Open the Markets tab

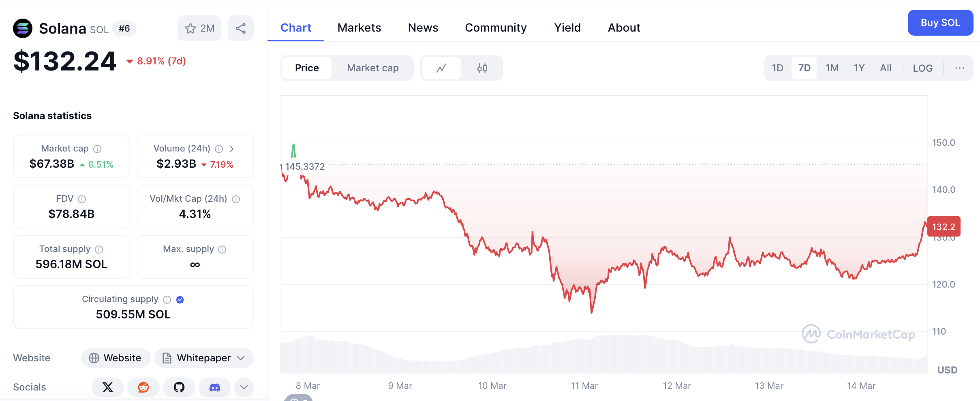359,28
